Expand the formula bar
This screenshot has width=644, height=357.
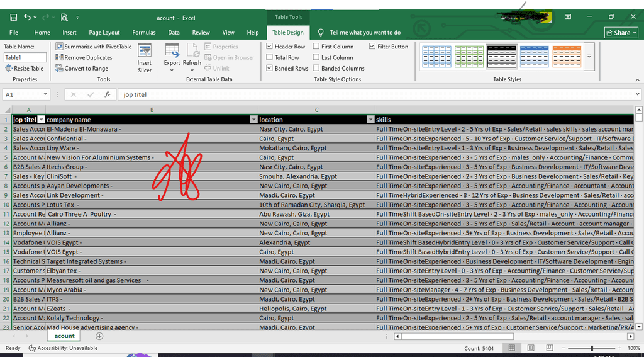(x=637, y=94)
